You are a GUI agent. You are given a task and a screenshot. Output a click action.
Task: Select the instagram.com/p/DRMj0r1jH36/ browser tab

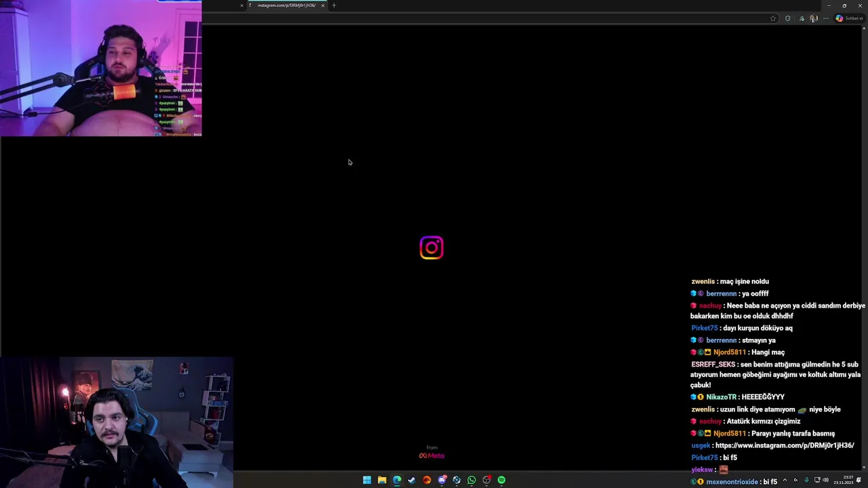[286, 5]
